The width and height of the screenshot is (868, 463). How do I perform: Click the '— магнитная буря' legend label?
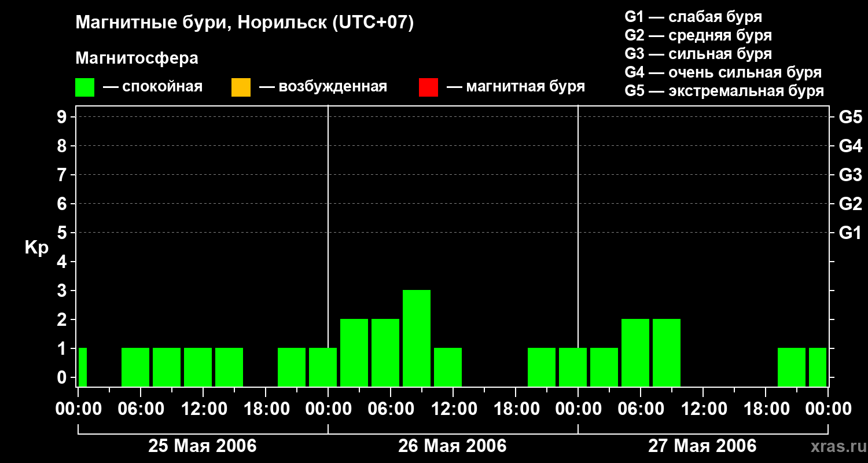coord(516,87)
